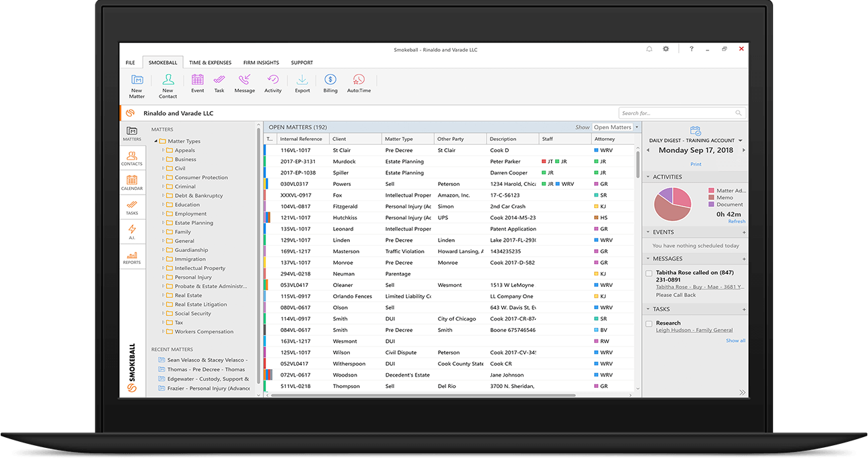Click the notifications bell icon
The width and height of the screenshot is (868, 458).
[649, 49]
